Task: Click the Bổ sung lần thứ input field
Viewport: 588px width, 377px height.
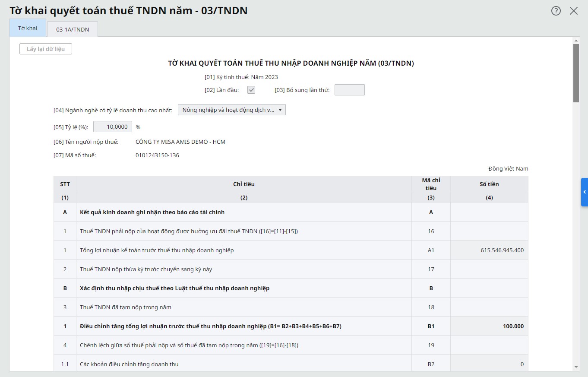Action: [x=350, y=90]
